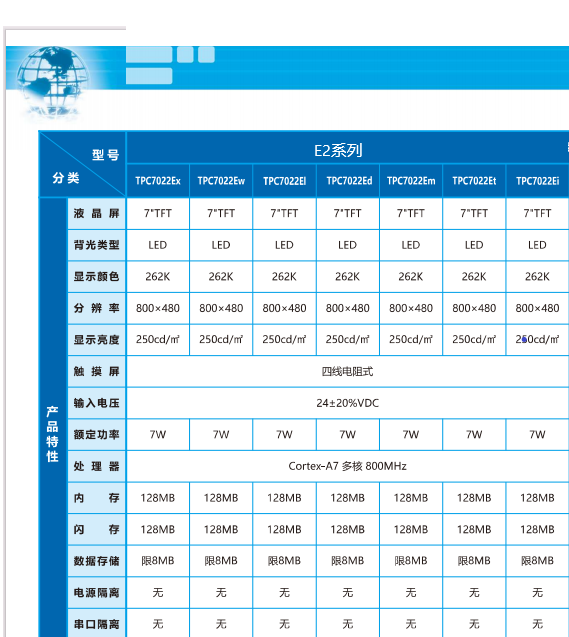This screenshot has height=637, width=569.
Task: Click the 显示颜色 row label
Action: [x=96, y=277]
